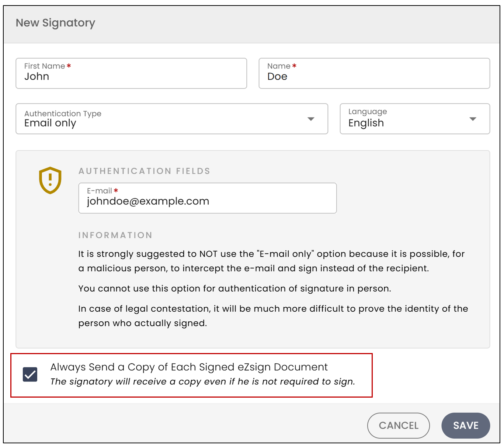This screenshot has width=504, height=447.
Task: Click the legal contestation paragraph
Action: (x=273, y=316)
